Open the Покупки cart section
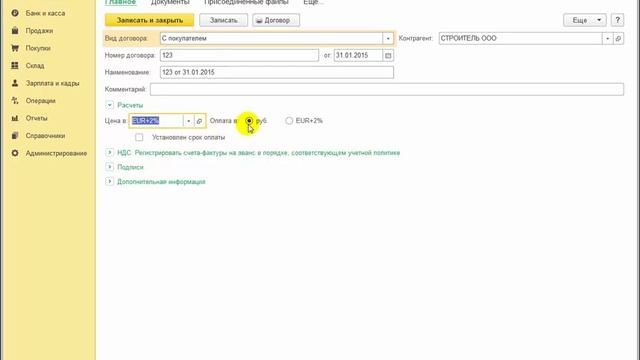This screenshot has height=360, width=640. (38, 48)
